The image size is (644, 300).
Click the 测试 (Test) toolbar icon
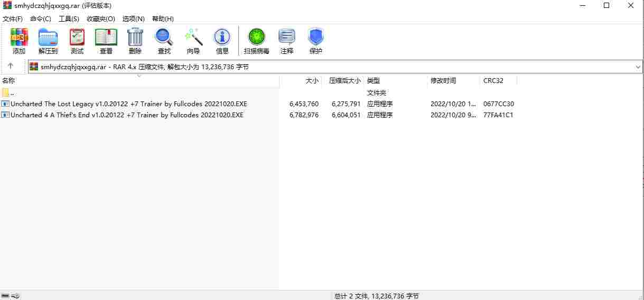coord(77,37)
